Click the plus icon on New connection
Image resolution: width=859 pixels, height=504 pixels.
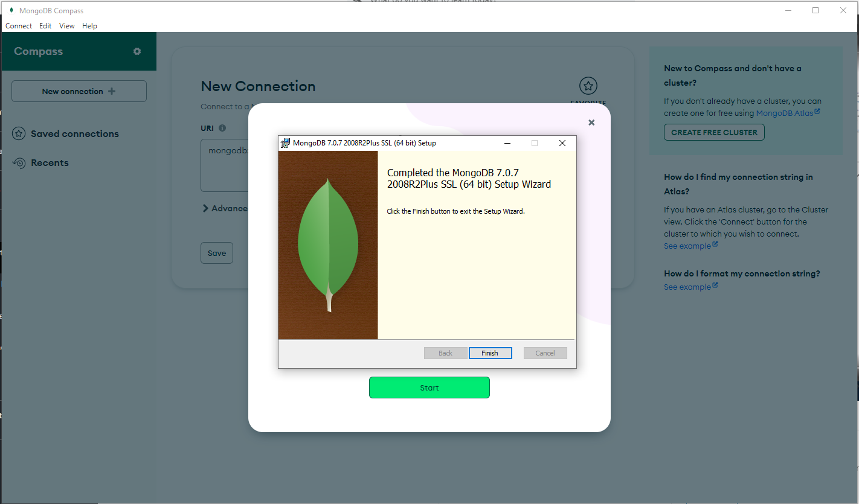point(111,91)
